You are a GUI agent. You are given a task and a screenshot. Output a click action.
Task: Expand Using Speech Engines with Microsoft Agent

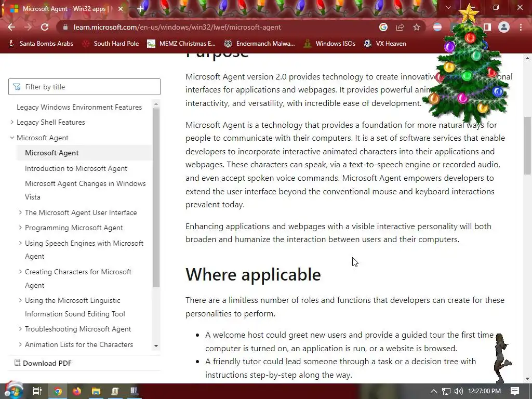(x=20, y=243)
